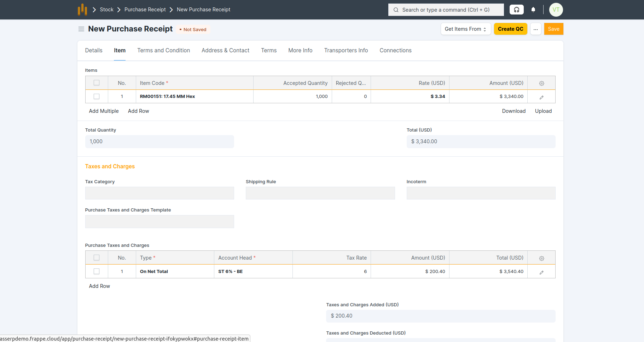Viewport: 644px width, 342px height.
Task: Save the new purchase receipt
Action: tap(553, 29)
